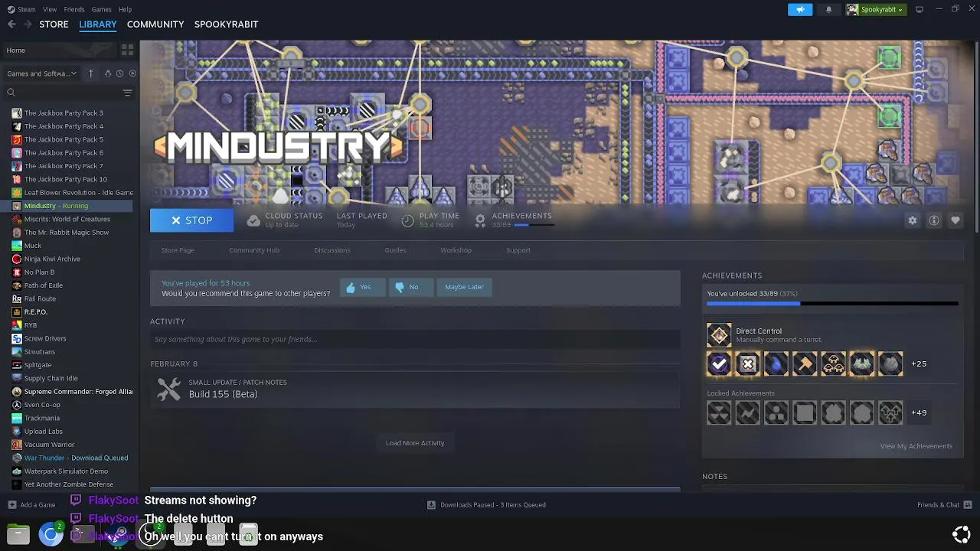This screenshot has height=551, width=980.
Task: Select War Thunder - Download Queued
Action: [75, 458]
